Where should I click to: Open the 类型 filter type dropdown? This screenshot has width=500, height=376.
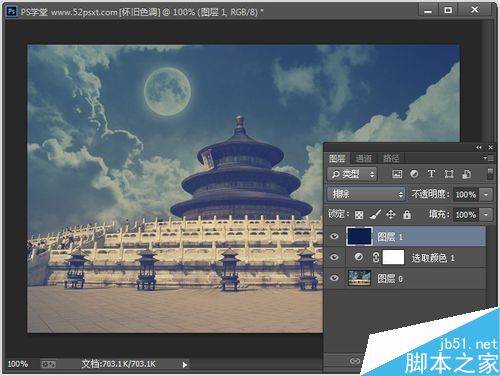[352, 174]
